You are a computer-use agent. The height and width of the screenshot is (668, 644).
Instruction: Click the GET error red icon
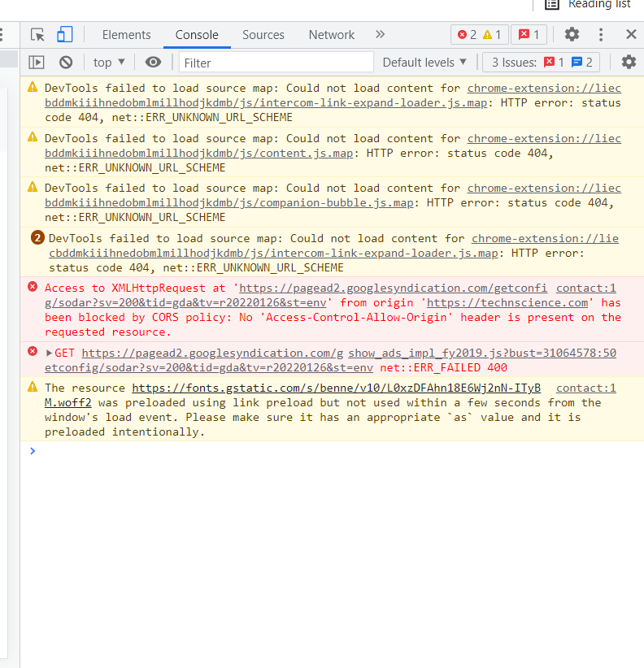33,351
